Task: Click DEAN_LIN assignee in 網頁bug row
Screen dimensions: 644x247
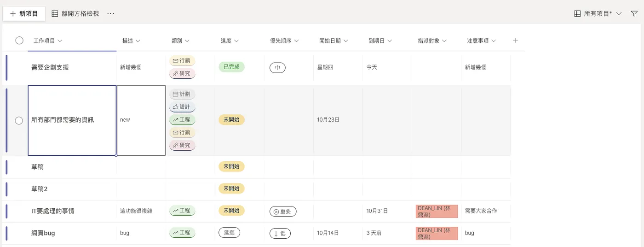Action: point(437,234)
